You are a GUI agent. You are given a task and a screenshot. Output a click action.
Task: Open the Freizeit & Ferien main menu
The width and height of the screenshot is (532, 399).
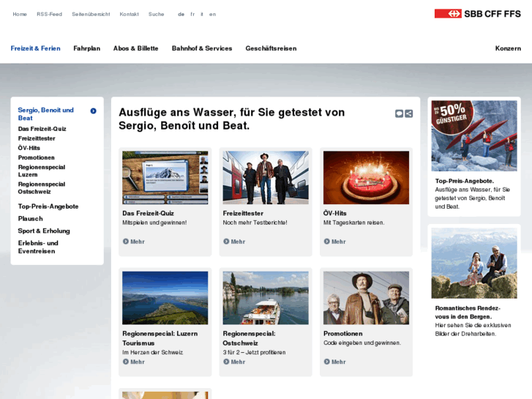point(35,48)
